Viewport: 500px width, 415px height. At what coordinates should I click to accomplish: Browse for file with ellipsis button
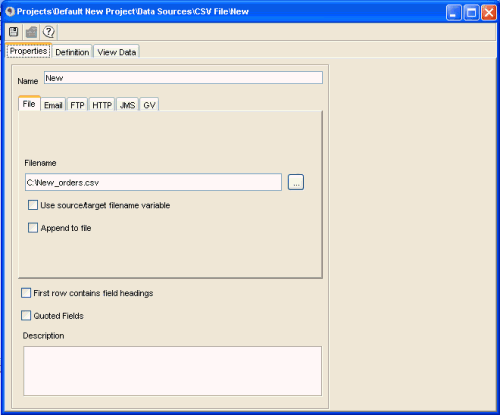point(296,182)
